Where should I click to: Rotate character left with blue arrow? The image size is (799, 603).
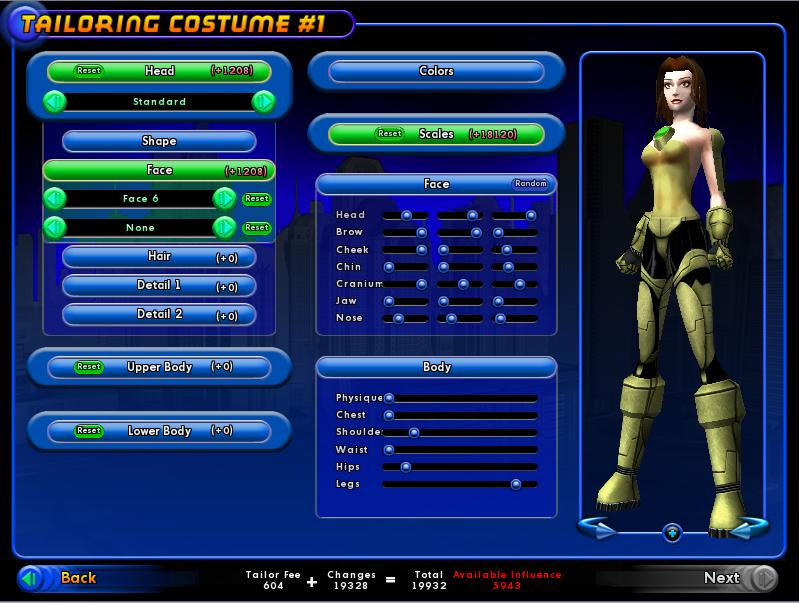597,528
